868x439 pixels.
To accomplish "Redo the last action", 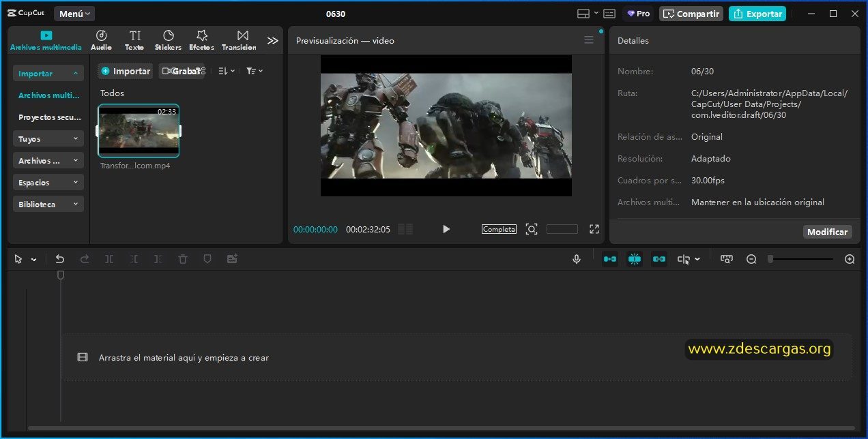I will click(x=85, y=259).
